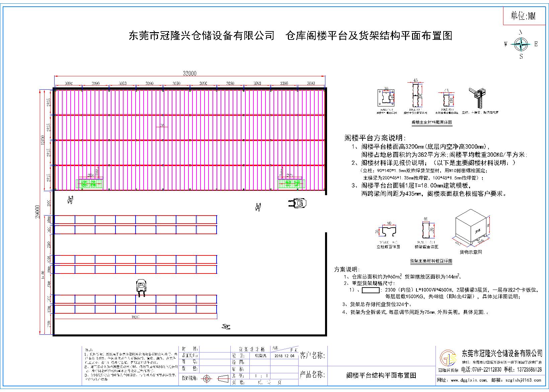This screenshot has height=392, width=549.
Task: Select the 单位:MM unit label box
Action: pos(524,16)
